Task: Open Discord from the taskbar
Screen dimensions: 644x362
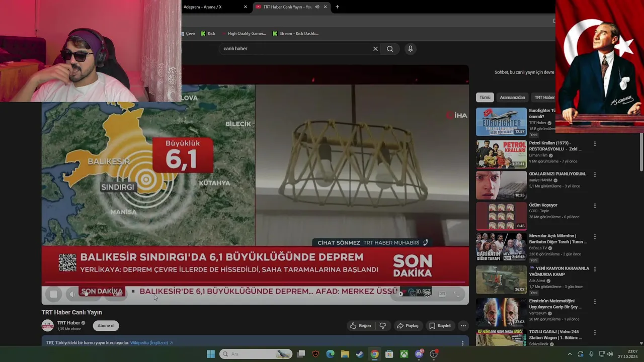Action: click(x=419, y=354)
